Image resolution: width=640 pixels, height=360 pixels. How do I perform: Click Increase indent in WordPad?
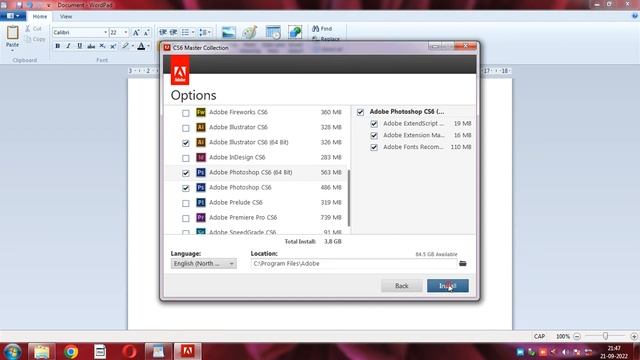point(173,32)
